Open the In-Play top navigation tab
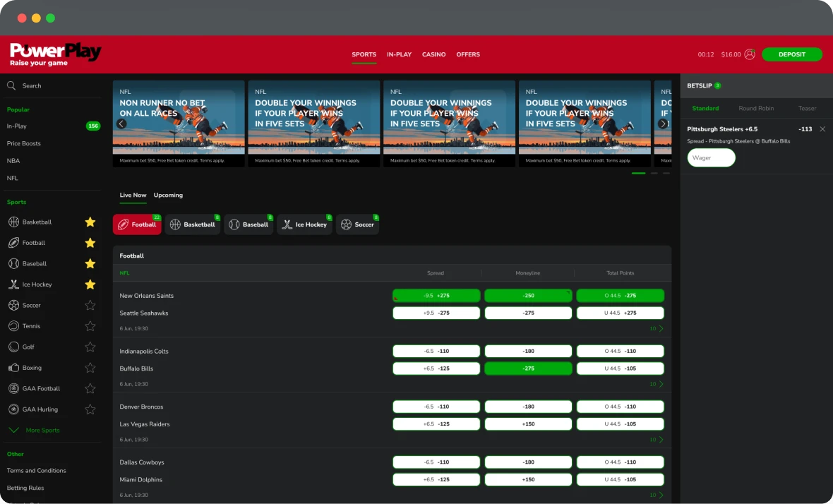The height and width of the screenshot is (504, 833). tap(399, 54)
